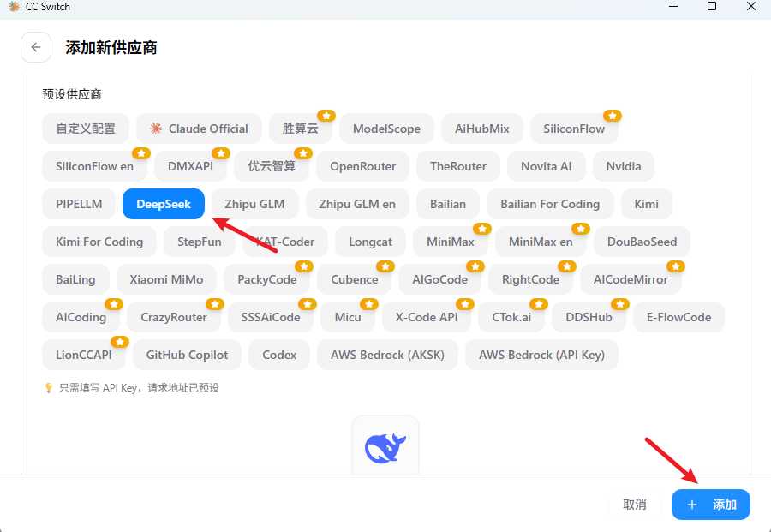Maximize the CC Switch window
This screenshot has width=771, height=532.
click(712, 6)
